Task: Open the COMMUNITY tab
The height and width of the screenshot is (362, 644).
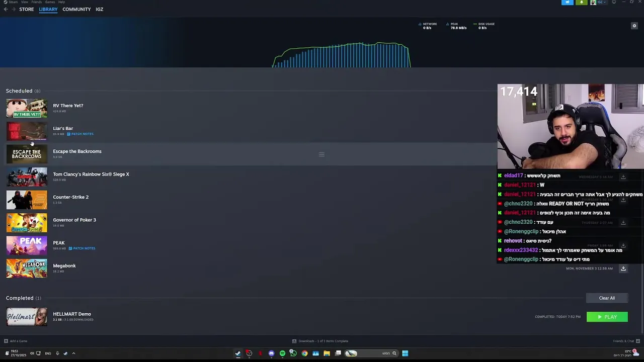Action: tap(76, 9)
